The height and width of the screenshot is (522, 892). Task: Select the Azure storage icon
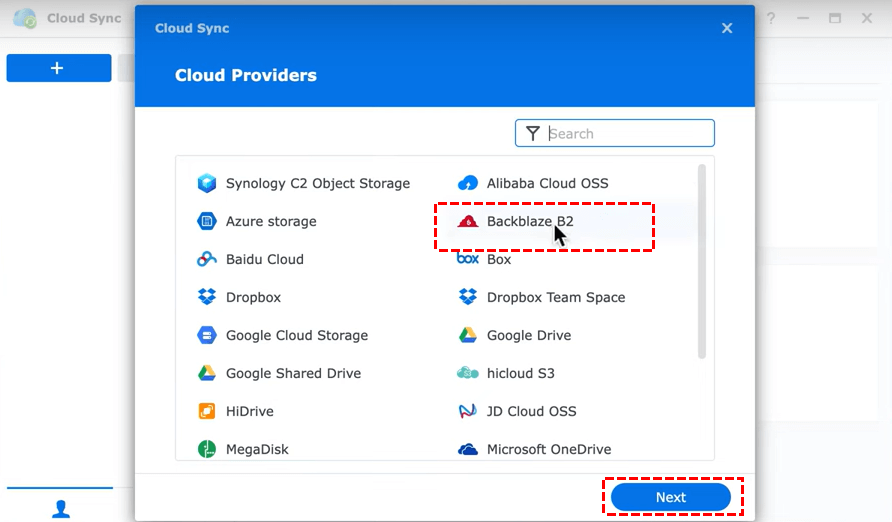[x=207, y=221]
